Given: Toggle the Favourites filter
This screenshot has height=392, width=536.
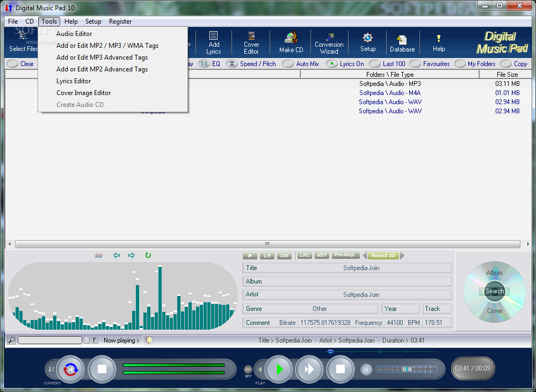Looking at the screenshot, I should coord(430,64).
